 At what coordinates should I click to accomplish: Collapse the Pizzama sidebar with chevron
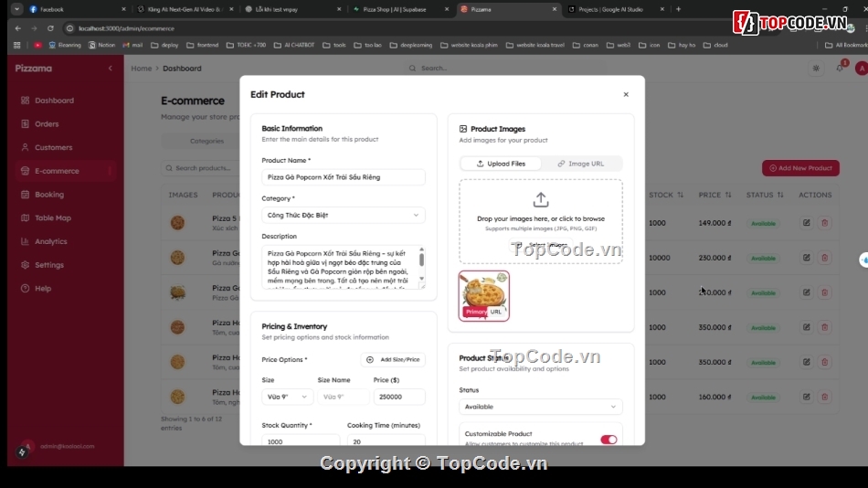click(111, 69)
